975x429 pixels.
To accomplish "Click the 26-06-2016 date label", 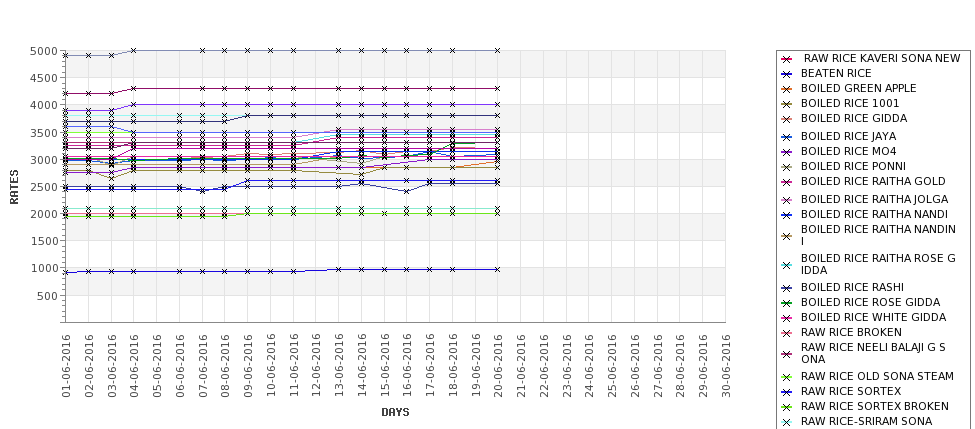I will [x=634, y=366].
